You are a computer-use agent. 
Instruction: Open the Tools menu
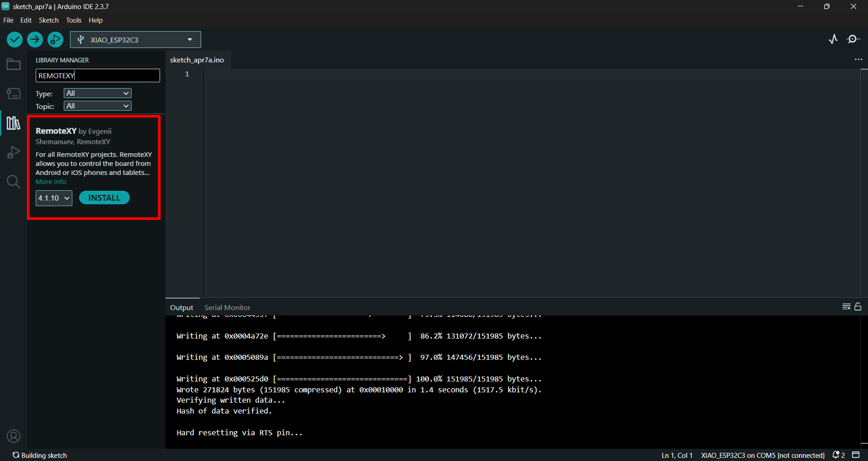coord(74,20)
